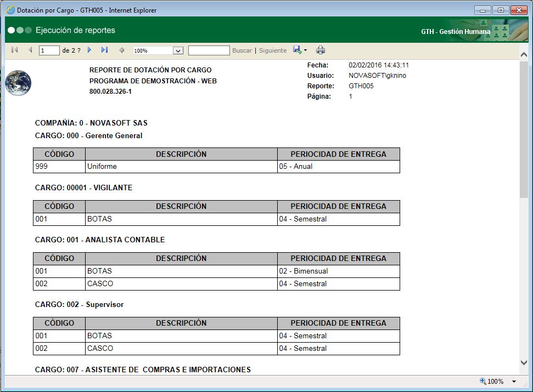
Task: Go to first report page
Action: click(15, 50)
